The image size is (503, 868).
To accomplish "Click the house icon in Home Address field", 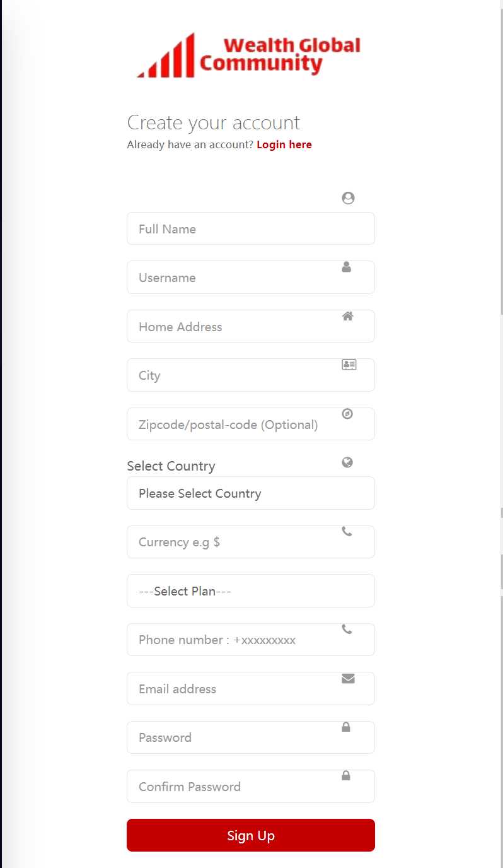I will pos(348,316).
